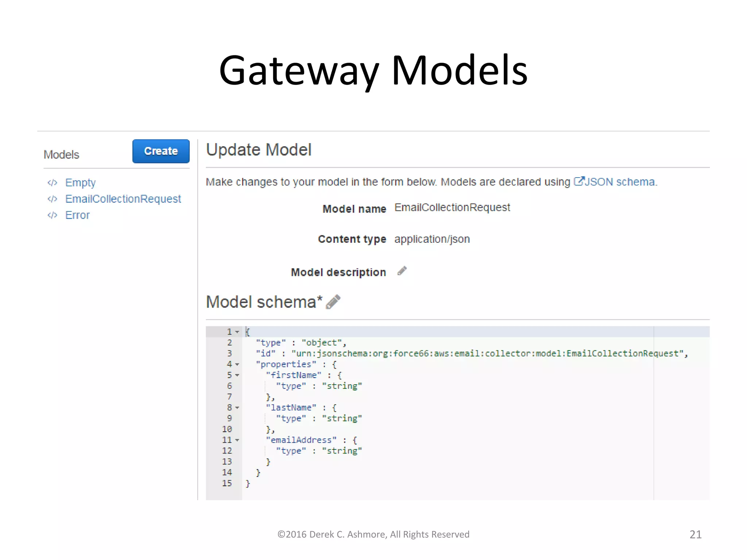747x560 pixels.
Task: Click line number 15 in editor gutter
Action: tap(227, 483)
